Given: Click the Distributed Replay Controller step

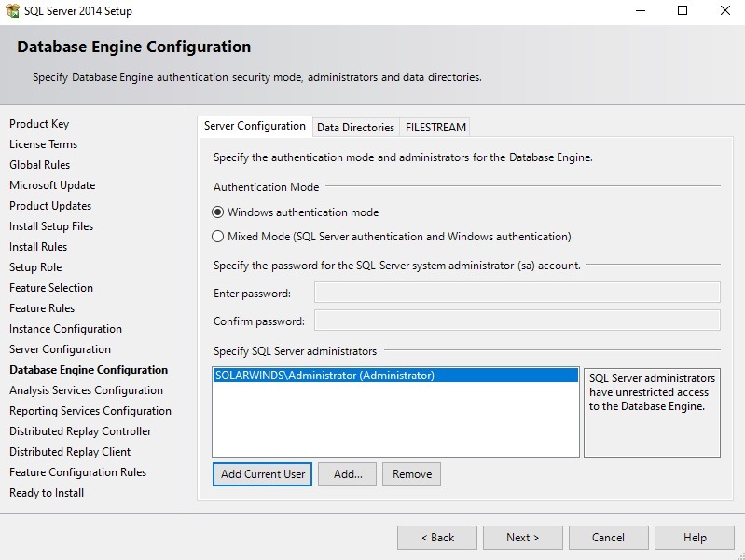Looking at the screenshot, I should click(x=80, y=430).
